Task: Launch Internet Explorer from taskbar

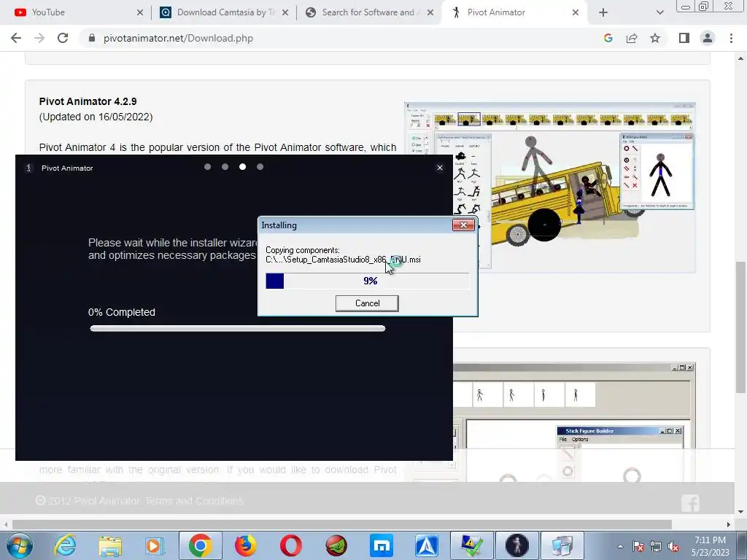Action: (x=65, y=545)
